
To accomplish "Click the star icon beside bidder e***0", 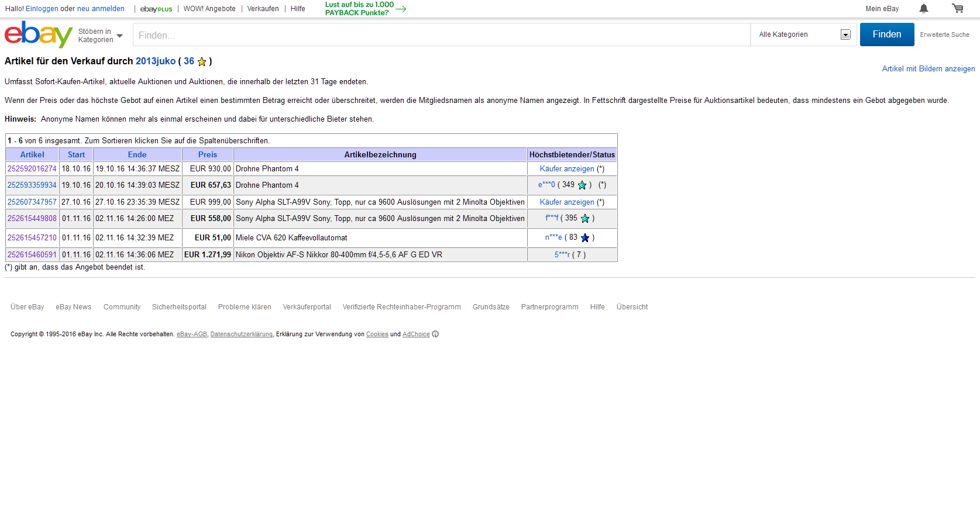I will point(582,185).
